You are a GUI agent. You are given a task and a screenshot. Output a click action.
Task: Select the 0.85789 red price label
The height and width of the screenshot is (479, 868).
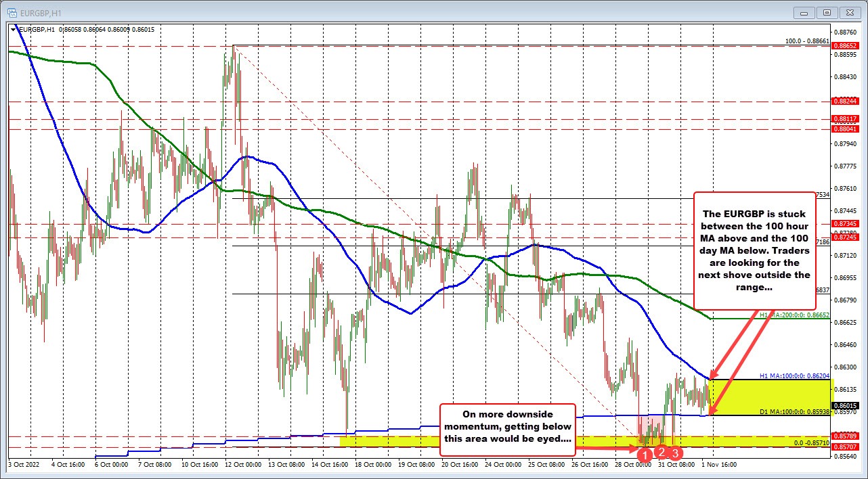point(845,436)
